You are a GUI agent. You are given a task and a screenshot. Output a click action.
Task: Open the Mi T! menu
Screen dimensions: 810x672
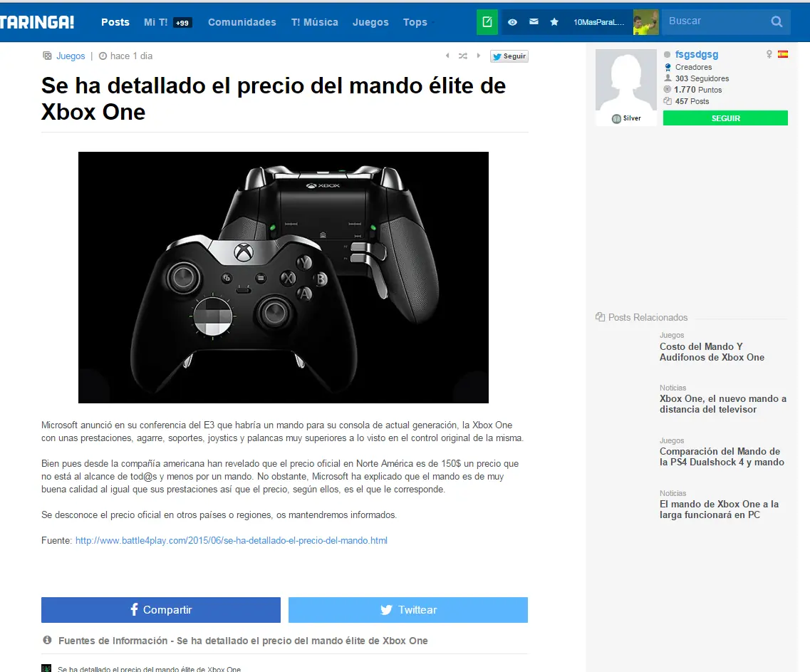click(x=155, y=22)
